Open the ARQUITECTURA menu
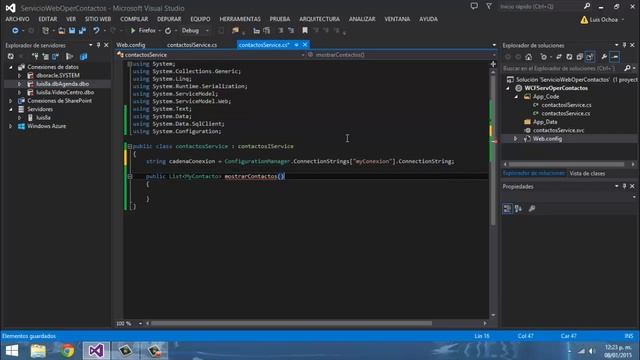Viewport: 640px width, 360px height. point(319,19)
